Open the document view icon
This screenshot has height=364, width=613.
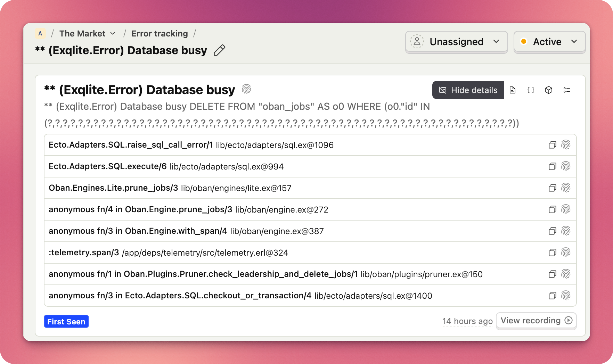point(513,90)
